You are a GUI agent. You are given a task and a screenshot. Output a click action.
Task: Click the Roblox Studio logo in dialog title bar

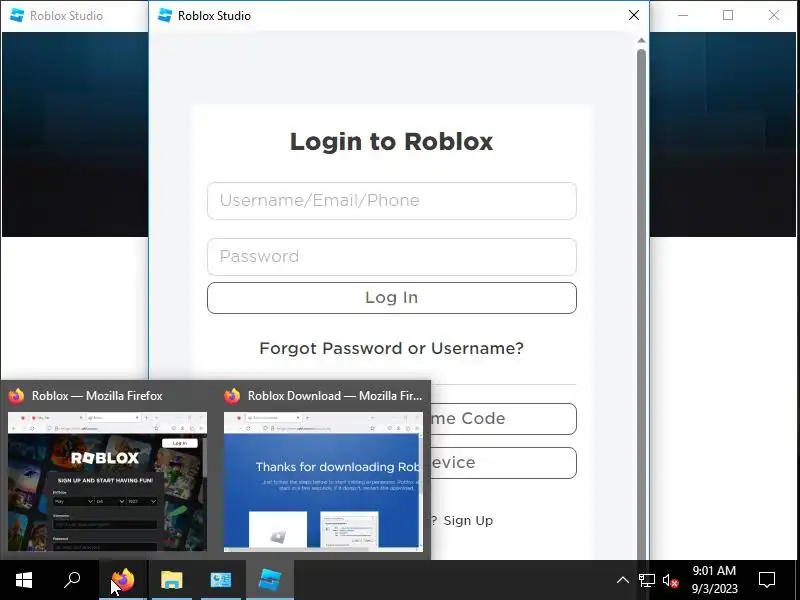click(x=165, y=15)
